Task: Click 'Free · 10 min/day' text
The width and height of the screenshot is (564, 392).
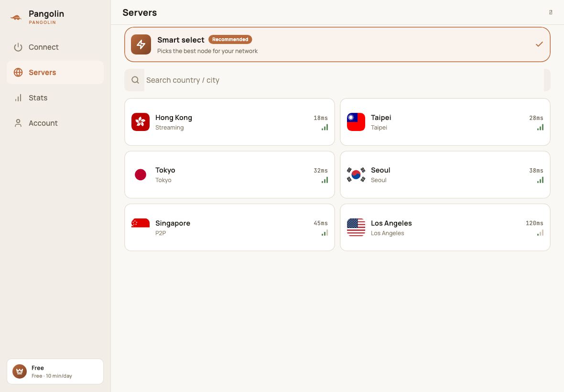Action: point(52,376)
